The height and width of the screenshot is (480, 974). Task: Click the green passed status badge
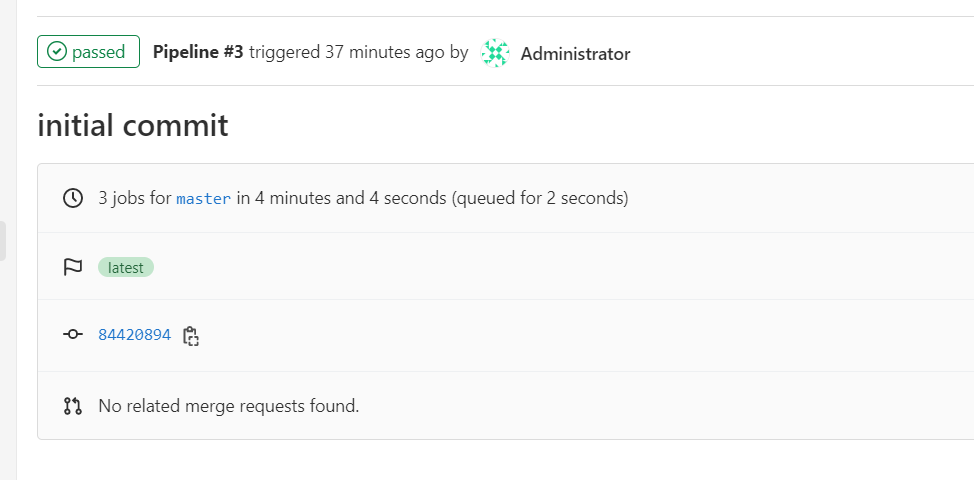point(88,52)
